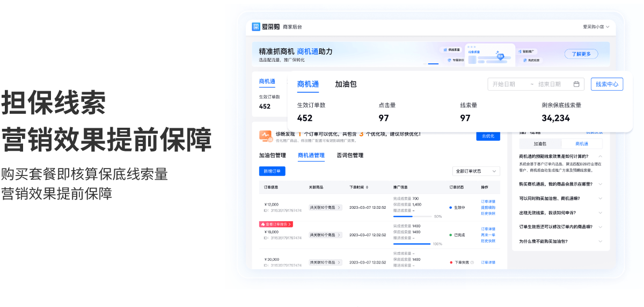Click the ¥18,000 order amount
The image size is (644, 307).
272,232
